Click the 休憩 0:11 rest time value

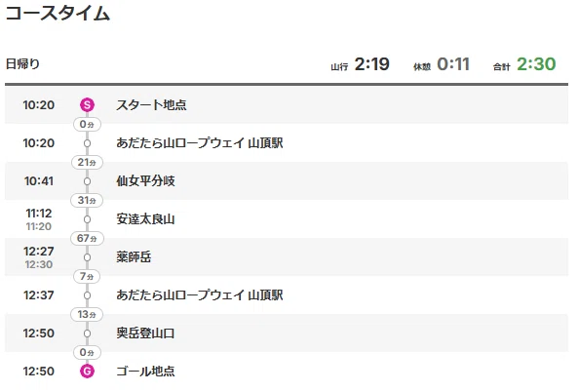[453, 64]
